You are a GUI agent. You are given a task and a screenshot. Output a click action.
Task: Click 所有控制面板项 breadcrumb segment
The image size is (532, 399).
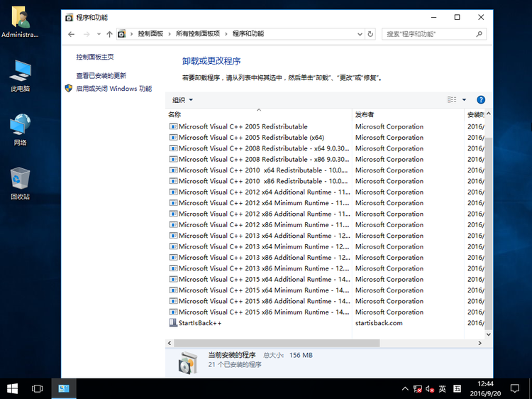pos(198,33)
